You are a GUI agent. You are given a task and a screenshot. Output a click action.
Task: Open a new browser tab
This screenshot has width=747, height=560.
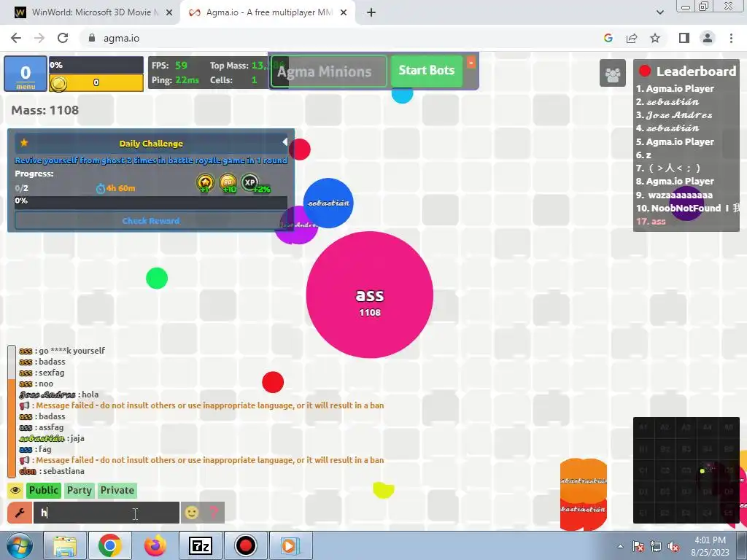click(371, 13)
